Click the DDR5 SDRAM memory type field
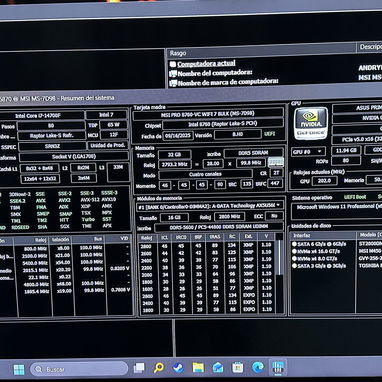The width and height of the screenshot is (382, 382). coord(253,153)
